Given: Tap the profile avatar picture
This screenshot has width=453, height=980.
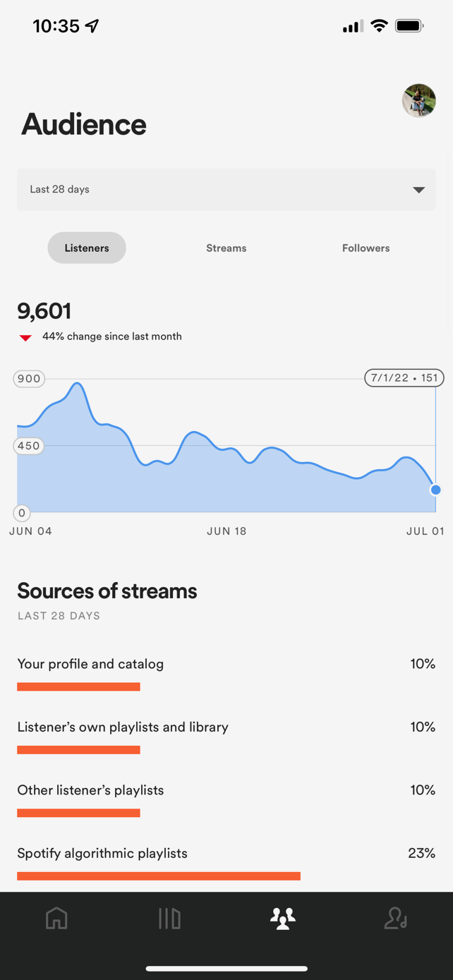Looking at the screenshot, I should pyautogui.click(x=419, y=100).
